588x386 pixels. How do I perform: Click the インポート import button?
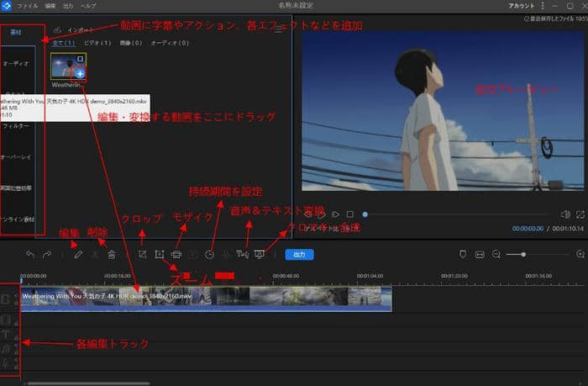74,30
